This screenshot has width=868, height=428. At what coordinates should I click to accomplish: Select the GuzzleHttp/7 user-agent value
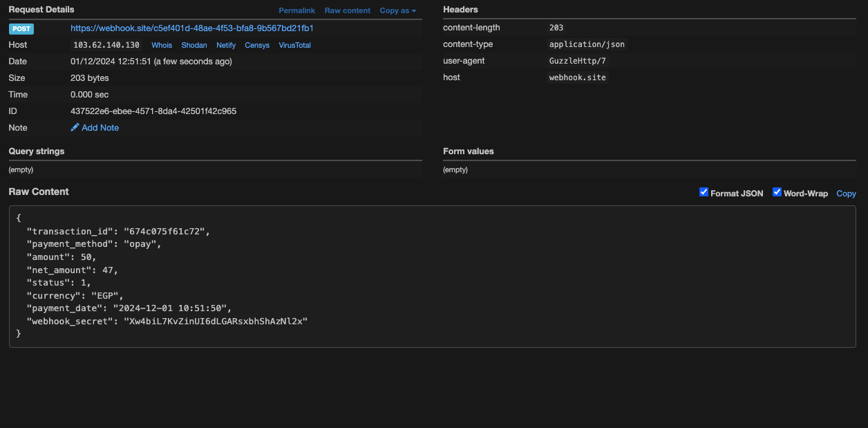pos(577,61)
